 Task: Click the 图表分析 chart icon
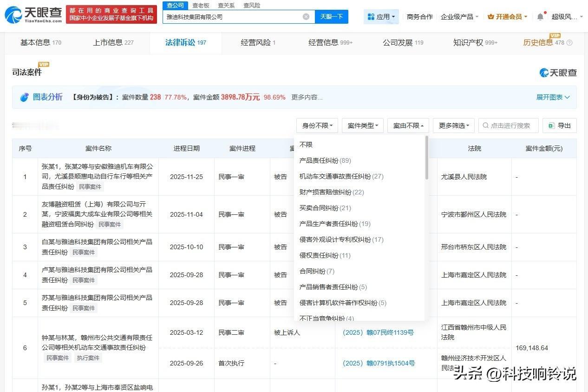click(x=24, y=97)
